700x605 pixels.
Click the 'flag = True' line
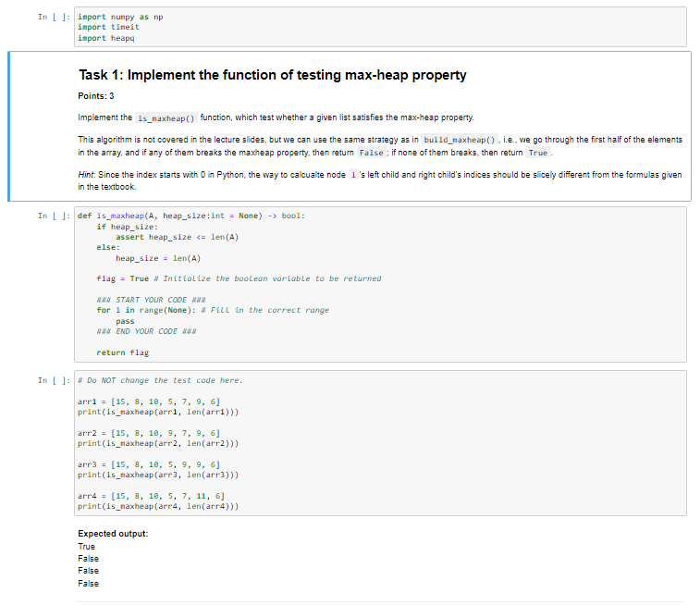tap(239, 278)
